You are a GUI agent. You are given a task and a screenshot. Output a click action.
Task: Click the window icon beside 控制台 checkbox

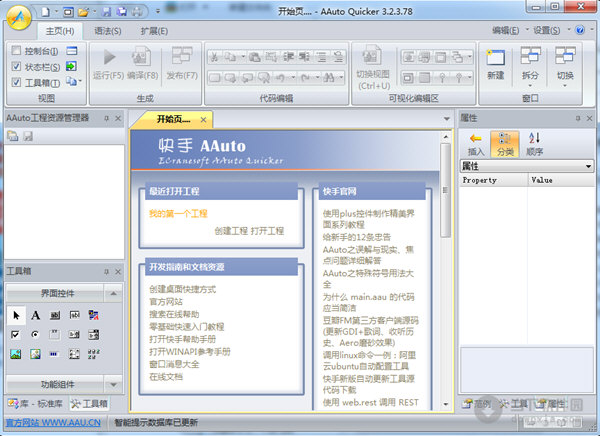pyautogui.click(x=72, y=51)
